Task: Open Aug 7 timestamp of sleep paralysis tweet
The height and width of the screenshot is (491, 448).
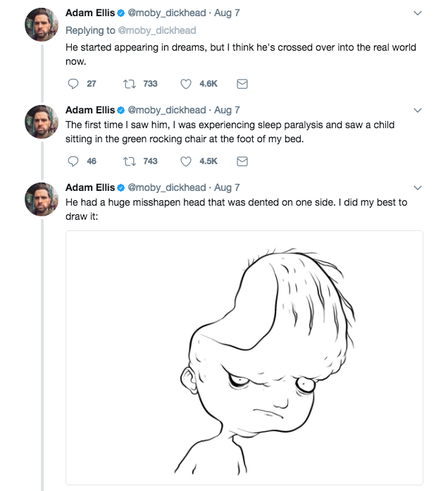Action: [x=227, y=110]
